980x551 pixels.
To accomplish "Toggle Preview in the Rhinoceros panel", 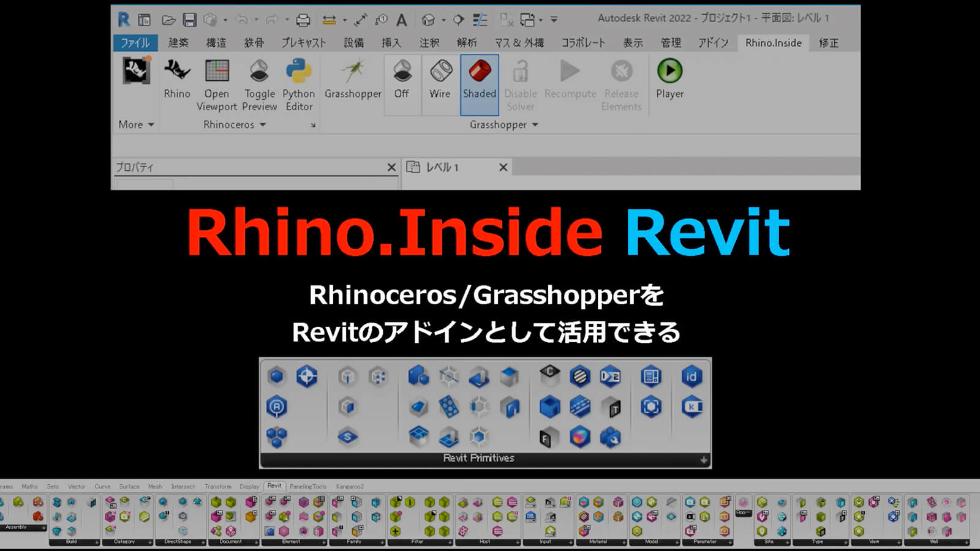I will point(259,85).
